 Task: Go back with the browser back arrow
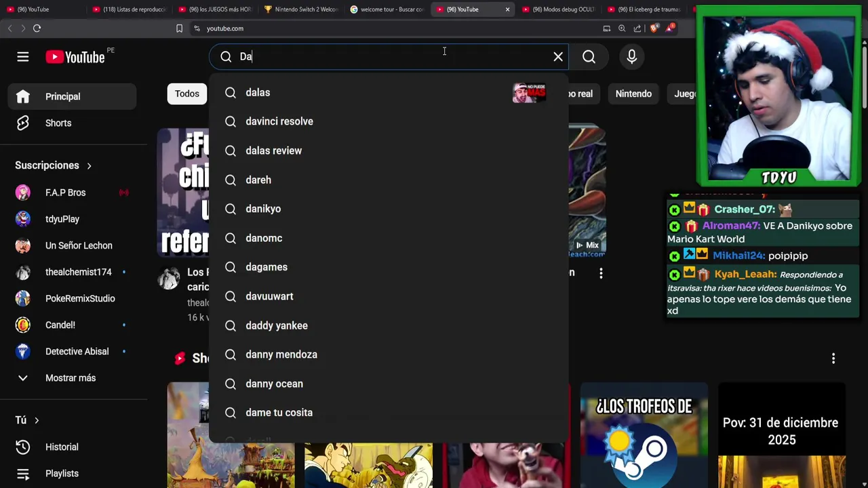point(9,28)
